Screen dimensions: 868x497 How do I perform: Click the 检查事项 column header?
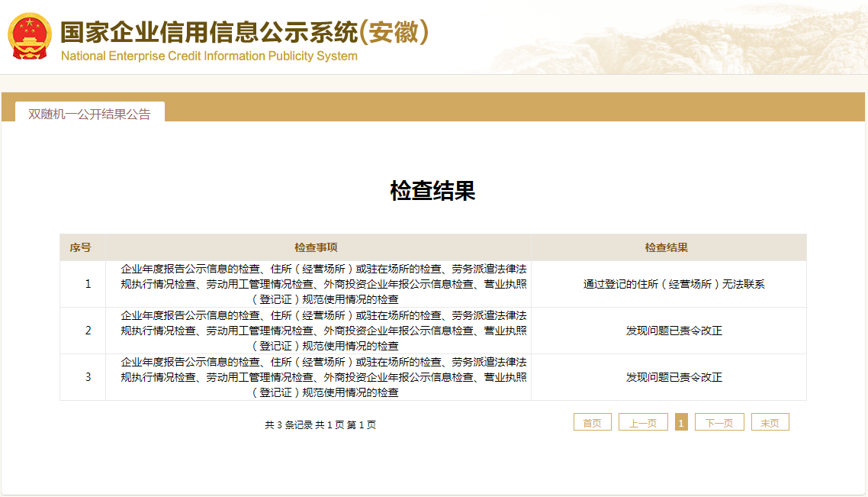316,247
